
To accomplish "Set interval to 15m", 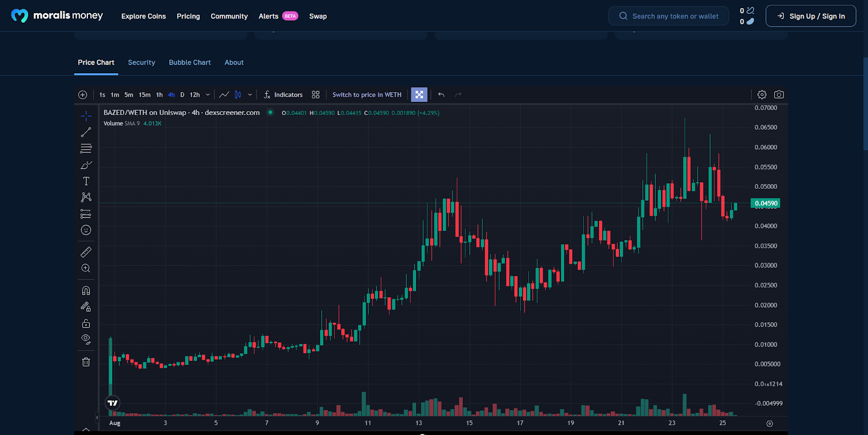I will (x=144, y=95).
